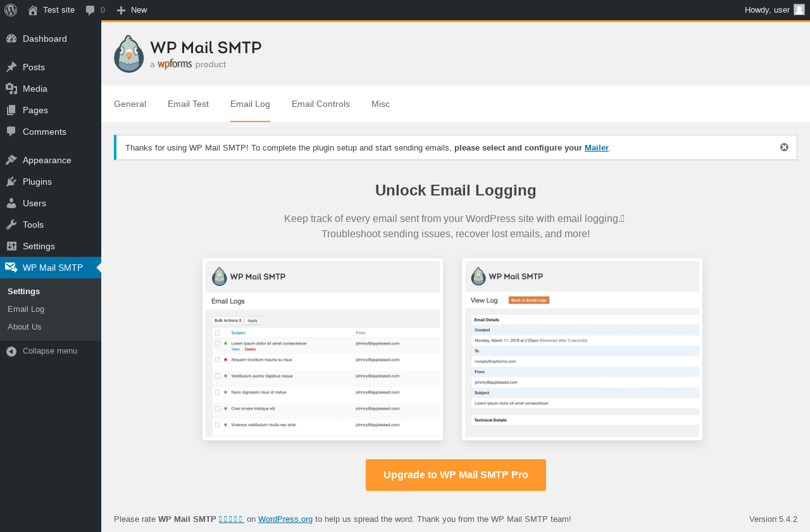Open Test site link in admin bar
The image size is (810, 532).
59,9
